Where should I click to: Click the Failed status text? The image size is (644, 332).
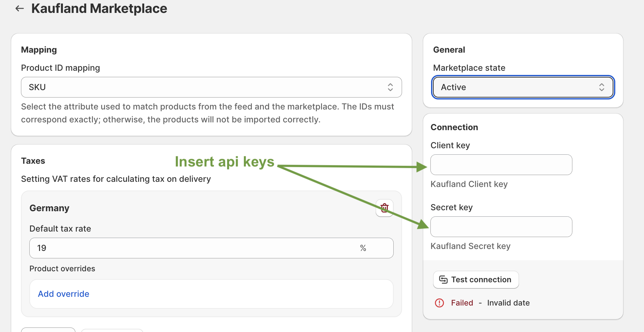[x=462, y=303]
